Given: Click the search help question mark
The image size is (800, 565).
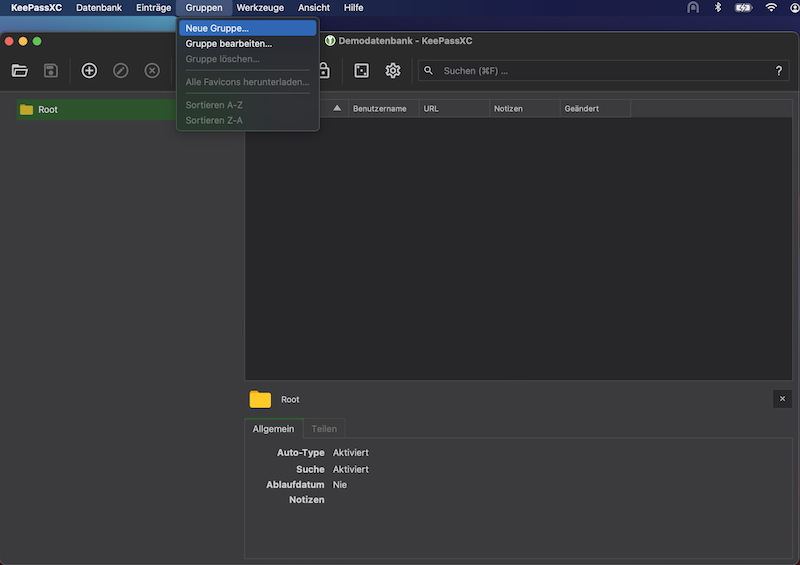Looking at the screenshot, I should [x=779, y=71].
